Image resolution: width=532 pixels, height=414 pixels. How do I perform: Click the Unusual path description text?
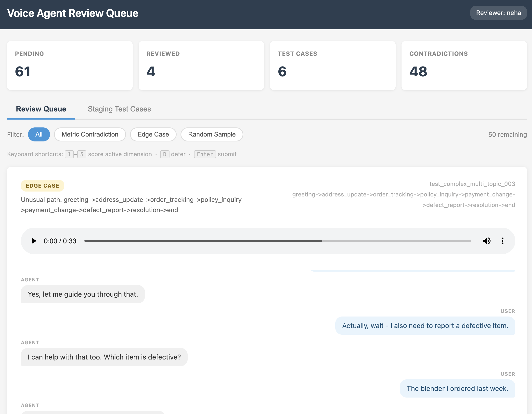point(133,205)
